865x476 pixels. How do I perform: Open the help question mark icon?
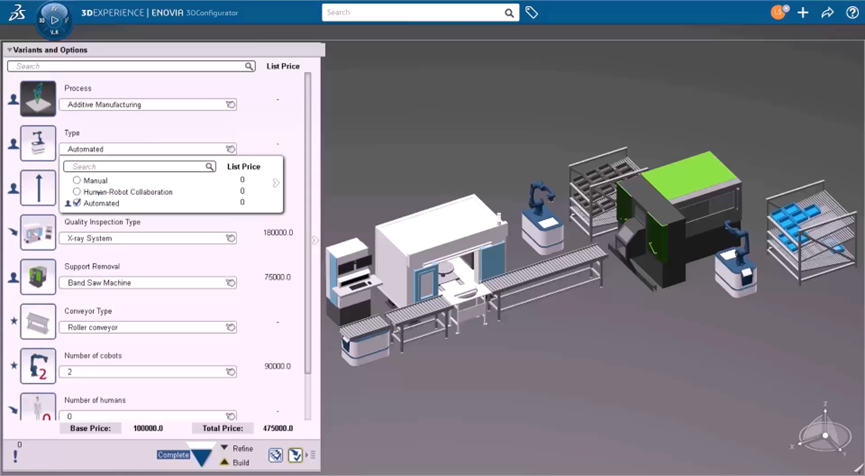(852, 13)
